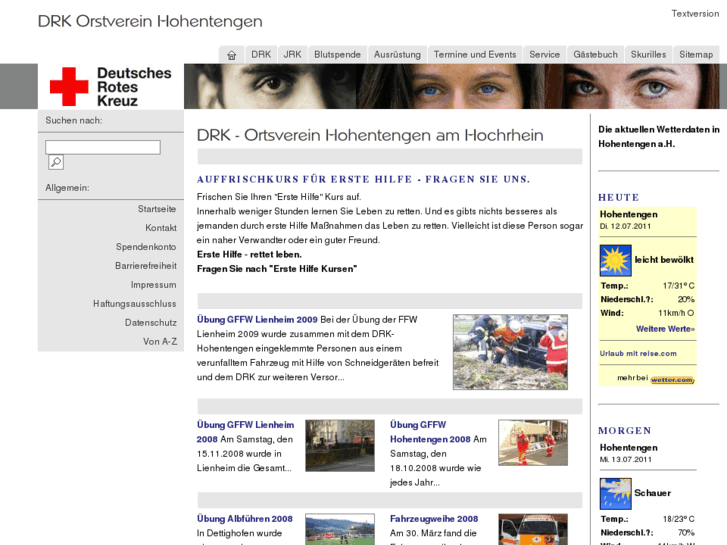727x545 pixels.
Task: Click the Auffrischkurs für Erste Hilfe heading
Action: click(364, 179)
